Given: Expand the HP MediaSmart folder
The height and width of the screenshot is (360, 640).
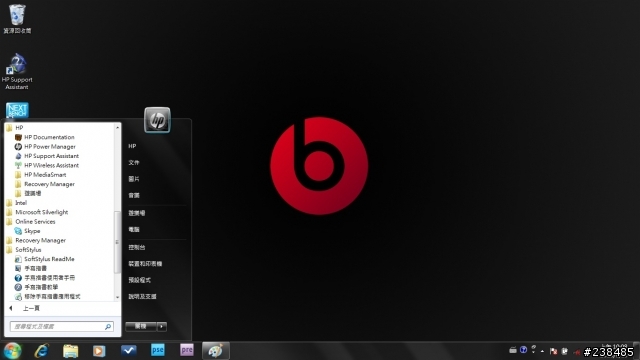Looking at the screenshot, I should pos(40,175).
